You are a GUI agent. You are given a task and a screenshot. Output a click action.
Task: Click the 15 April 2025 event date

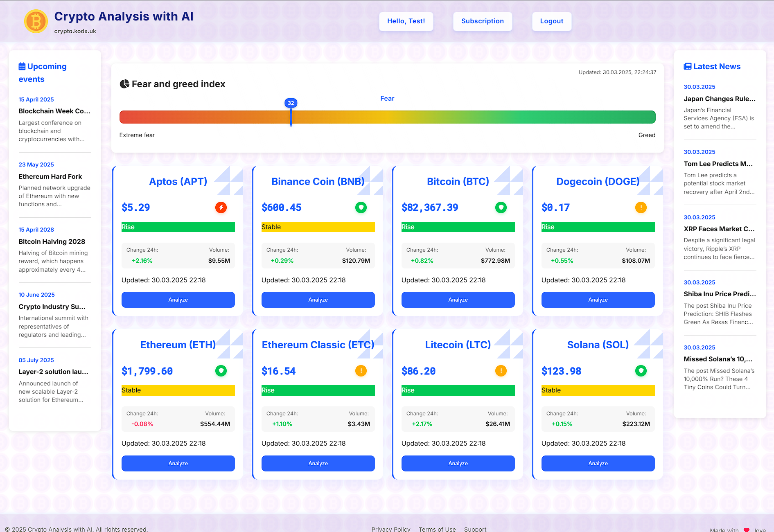tap(36, 99)
